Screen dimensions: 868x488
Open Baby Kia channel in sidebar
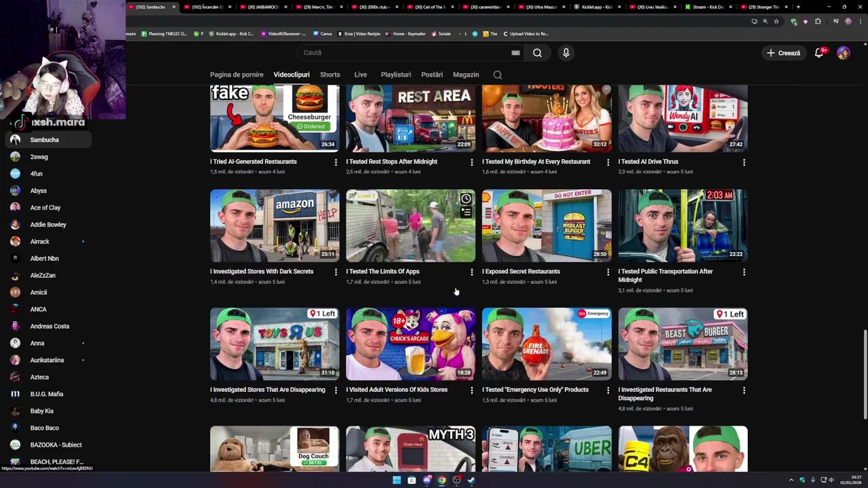tap(48, 411)
